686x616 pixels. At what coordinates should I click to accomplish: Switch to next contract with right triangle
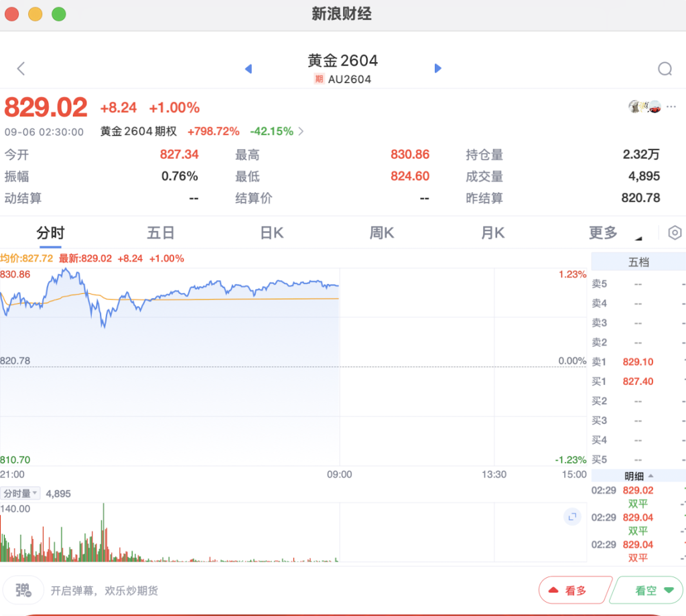coord(437,69)
